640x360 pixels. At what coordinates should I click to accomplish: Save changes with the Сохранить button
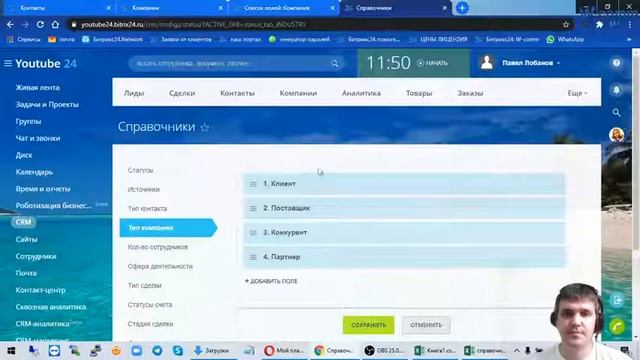[369, 325]
